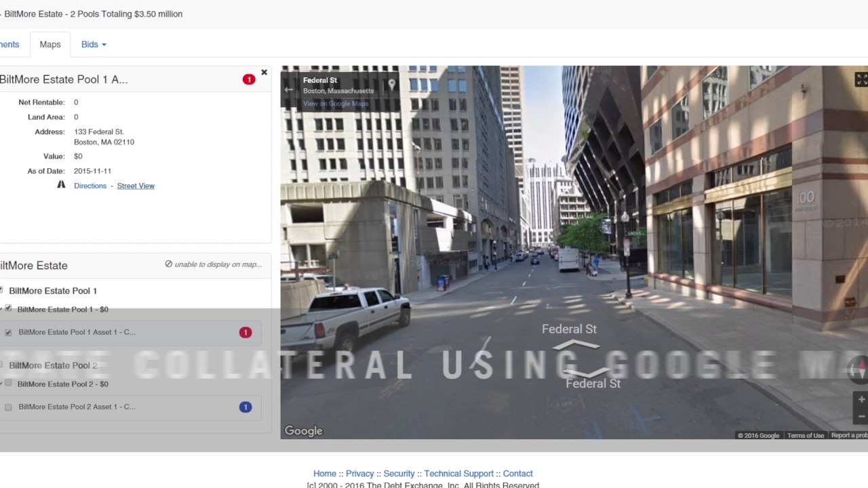Click Terms of Use on the Street View
The width and height of the screenshot is (868, 488).
[806, 435]
